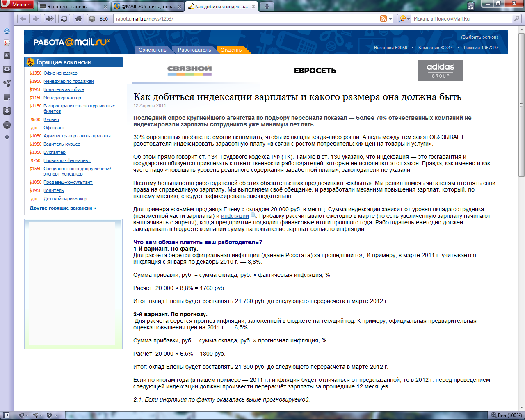Click the RSS feed icon in address bar

click(x=383, y=18)
